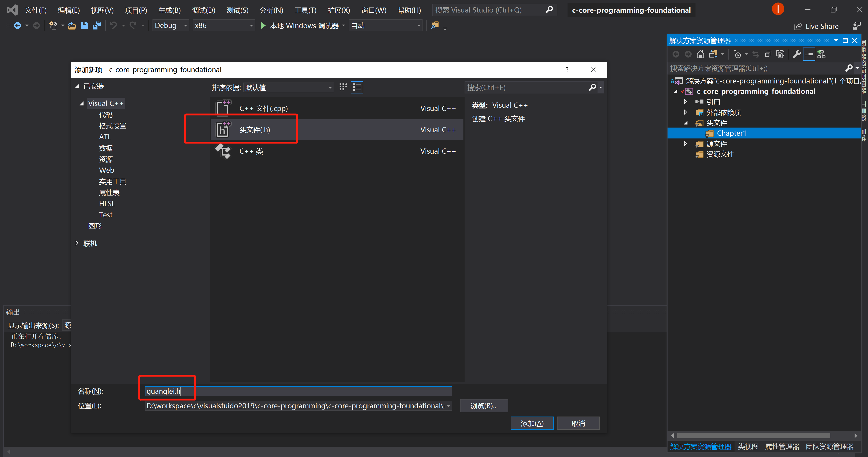Open the Debug configuration dropdown

pyautogui.click(x=171, y=26)
